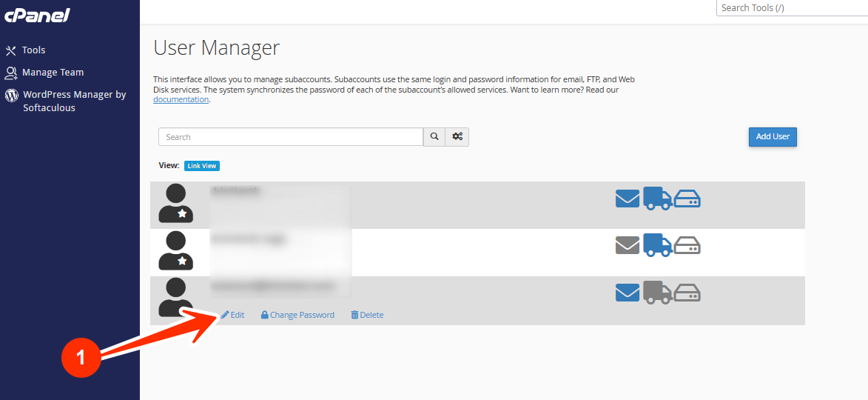Click the WordPress logo icon in the sidebar

(11, 95)
